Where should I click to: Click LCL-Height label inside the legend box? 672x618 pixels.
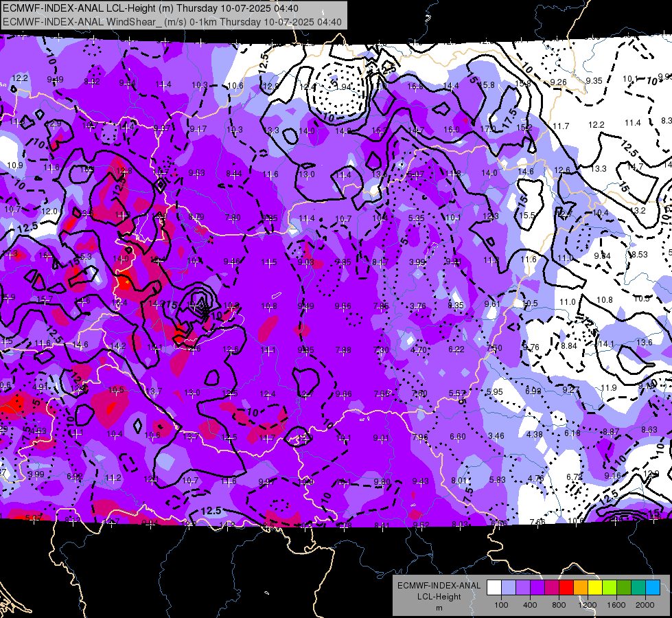(439, 597)
